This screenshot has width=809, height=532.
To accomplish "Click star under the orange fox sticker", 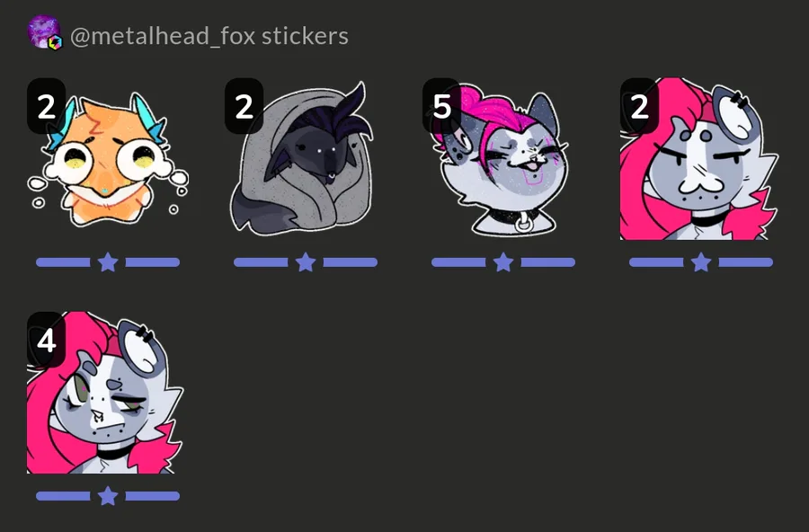I will point(108,262).
